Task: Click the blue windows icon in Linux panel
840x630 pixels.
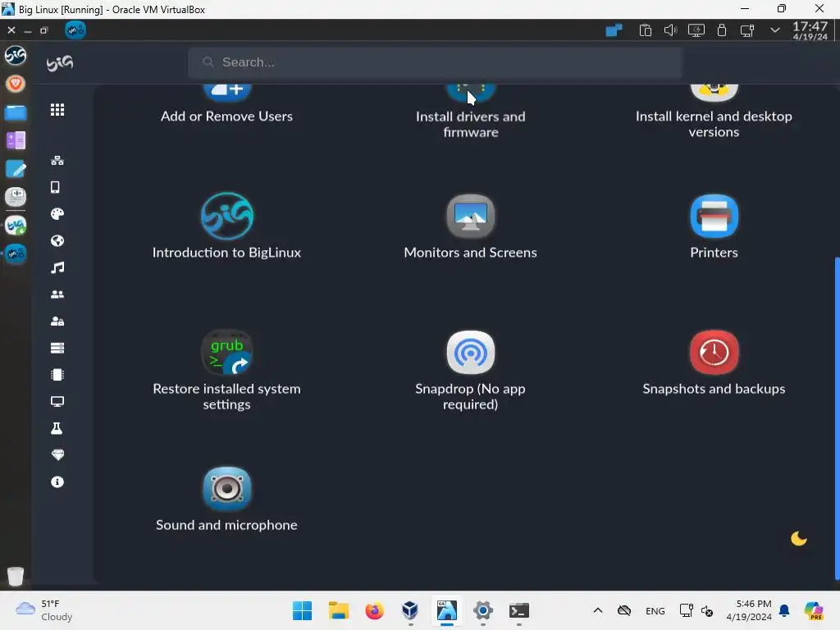Action: [x=614, y=30]
